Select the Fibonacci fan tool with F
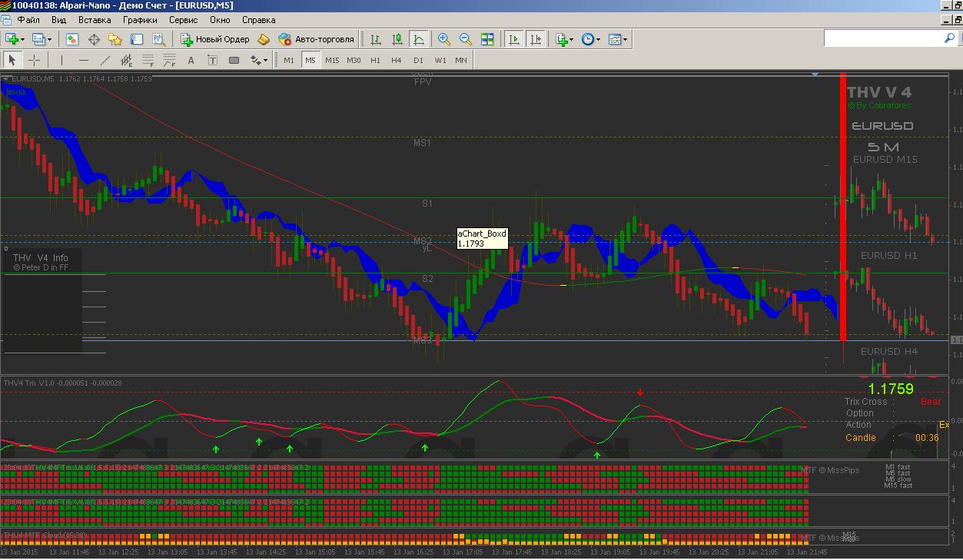The width and height of the screenshot is (963, 560). pos(169,60)
